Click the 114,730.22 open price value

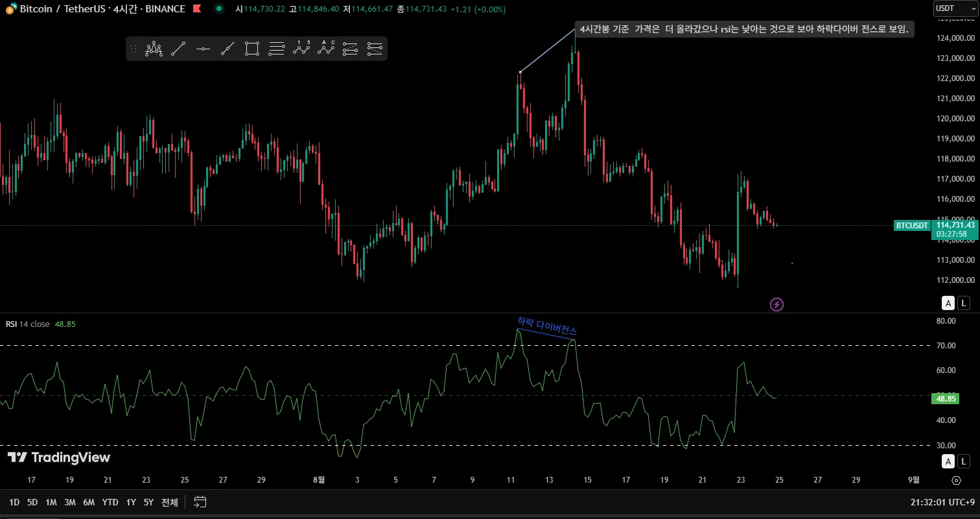pyautogui.click(x=264, y=9)
